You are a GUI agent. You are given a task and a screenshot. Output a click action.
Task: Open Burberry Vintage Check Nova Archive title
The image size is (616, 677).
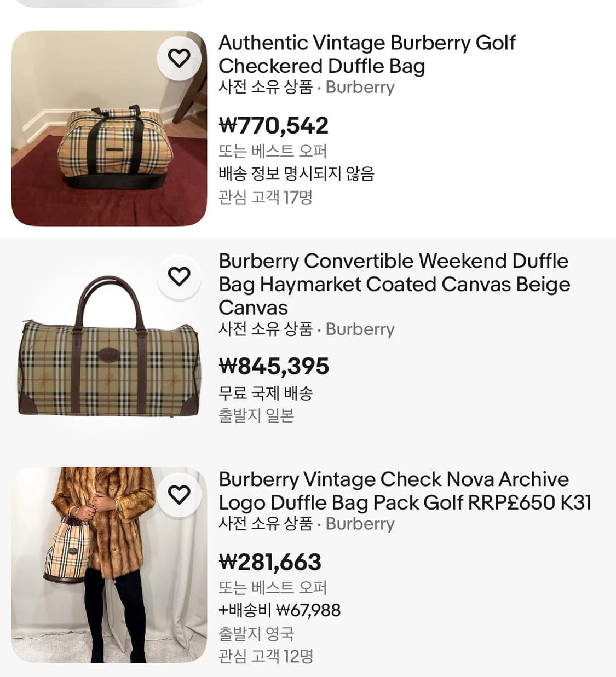tap(405, 491)
